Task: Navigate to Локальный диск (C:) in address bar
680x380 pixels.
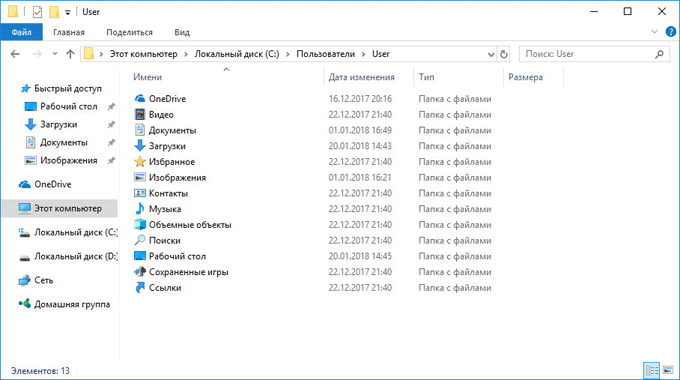Action: coord(237,54)
